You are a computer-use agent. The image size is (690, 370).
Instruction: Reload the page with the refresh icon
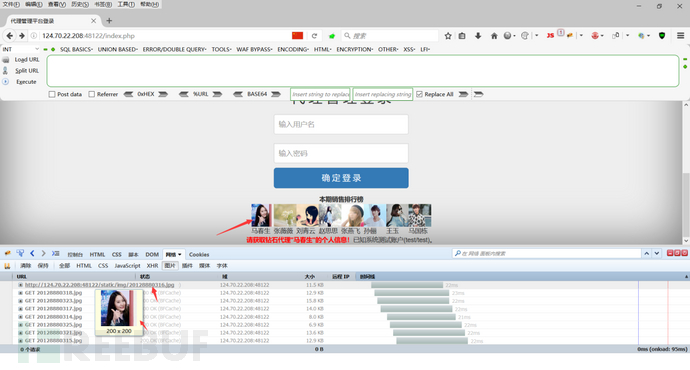pyautogui.click(x=314, y=36)
